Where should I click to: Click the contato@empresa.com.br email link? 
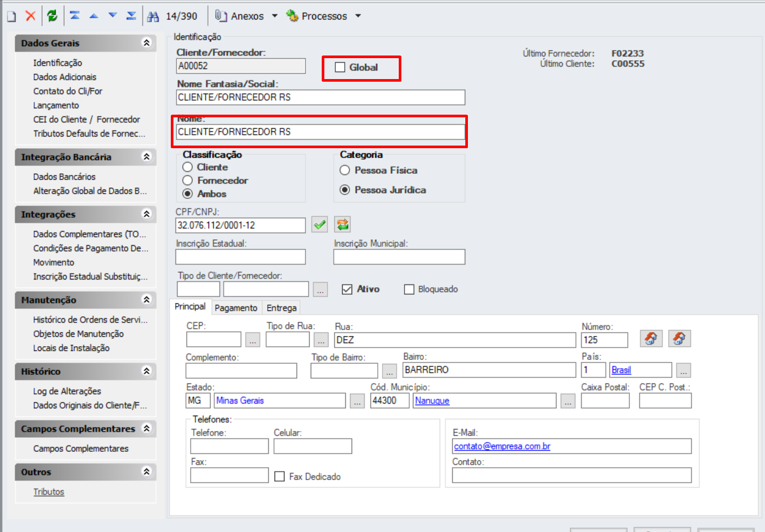coord(502,447)
